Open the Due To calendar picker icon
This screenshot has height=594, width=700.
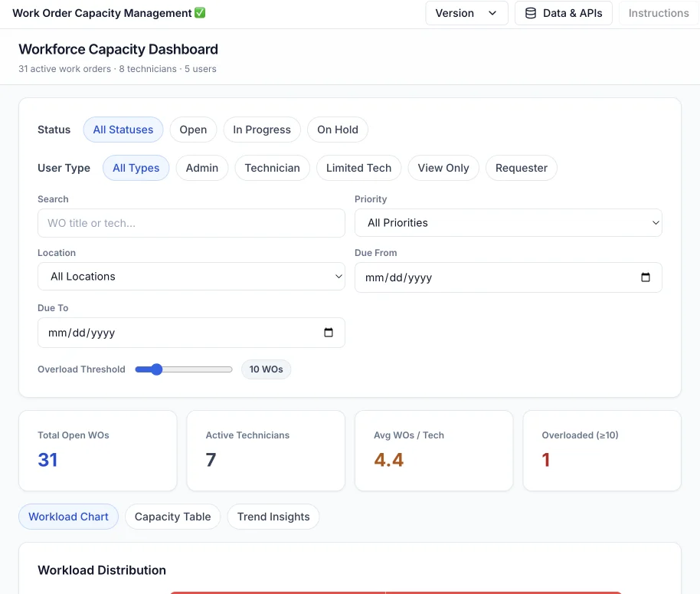click(329, 333)
